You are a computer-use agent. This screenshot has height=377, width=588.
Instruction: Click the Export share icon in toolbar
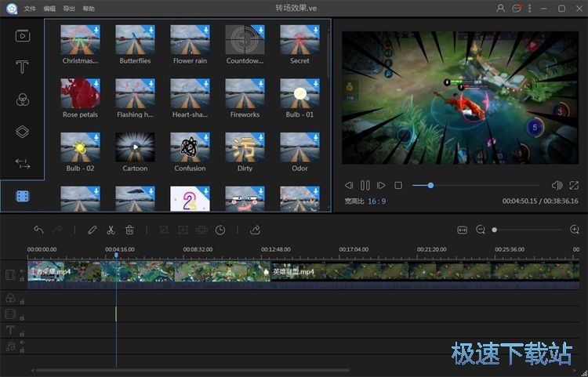click(255, 230)
